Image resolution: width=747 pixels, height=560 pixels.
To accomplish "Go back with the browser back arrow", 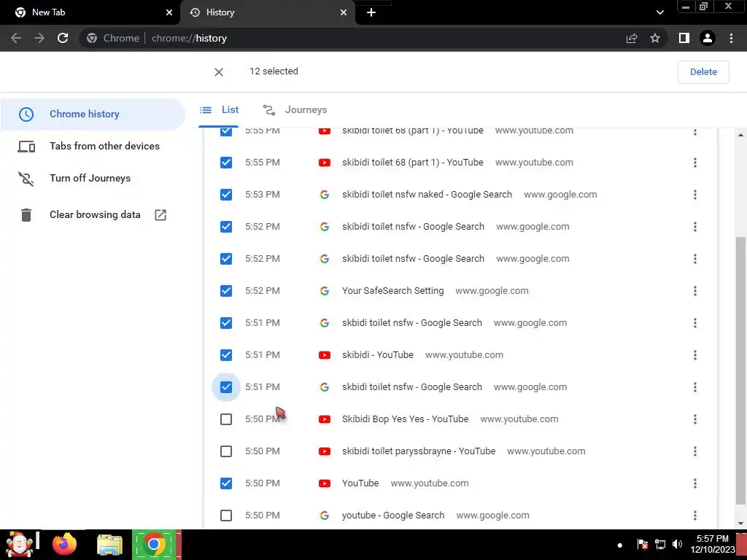I will pos(16,38).
